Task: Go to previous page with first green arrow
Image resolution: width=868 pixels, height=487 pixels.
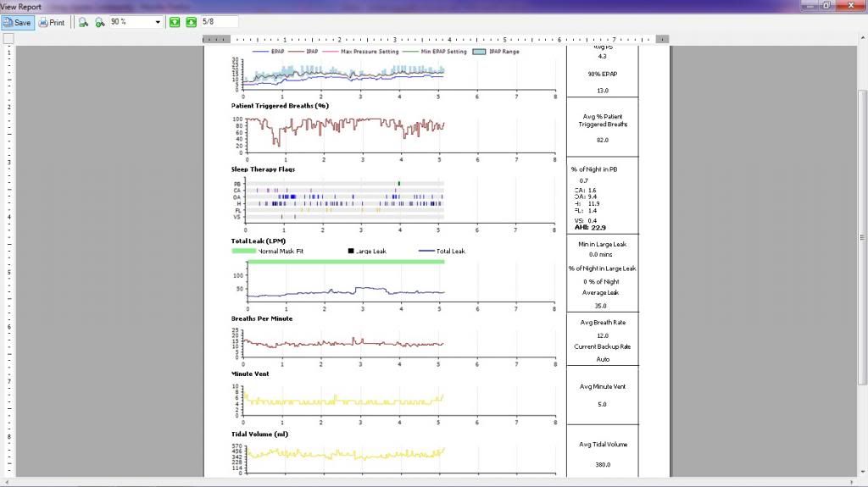Action: [x=175, y=22]
